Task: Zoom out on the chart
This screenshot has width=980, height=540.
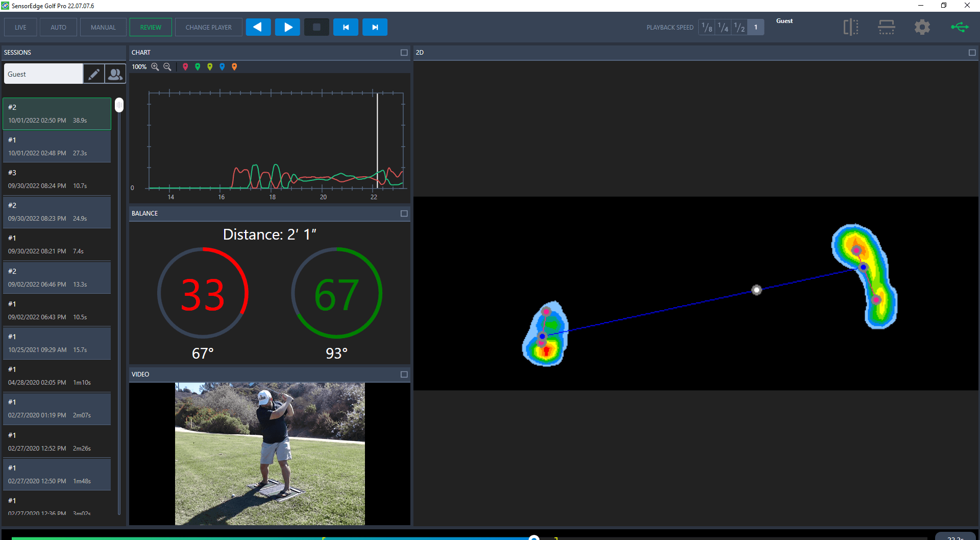Action: (167, 67)
